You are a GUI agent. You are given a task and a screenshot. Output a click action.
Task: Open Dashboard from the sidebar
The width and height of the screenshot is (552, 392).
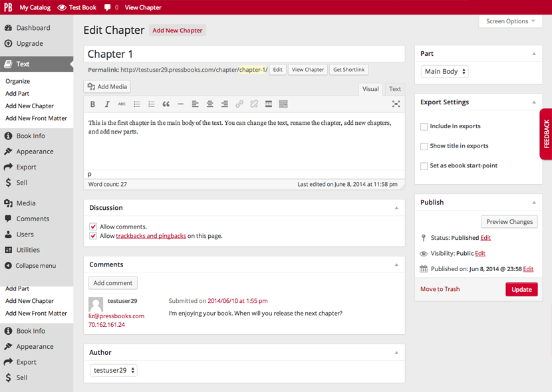[x=33, y=28]
